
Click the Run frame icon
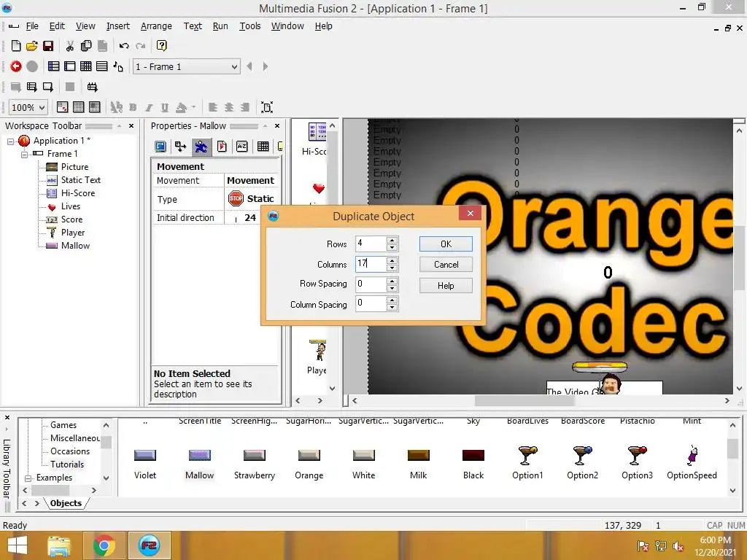47,87
